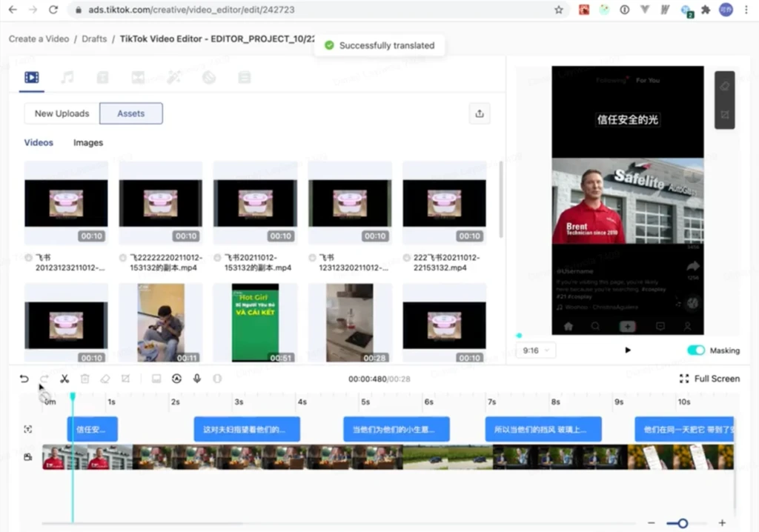Zoom out the timeline with the minus
The width and height of the screenshot is (759, 532).
(651, 523)
